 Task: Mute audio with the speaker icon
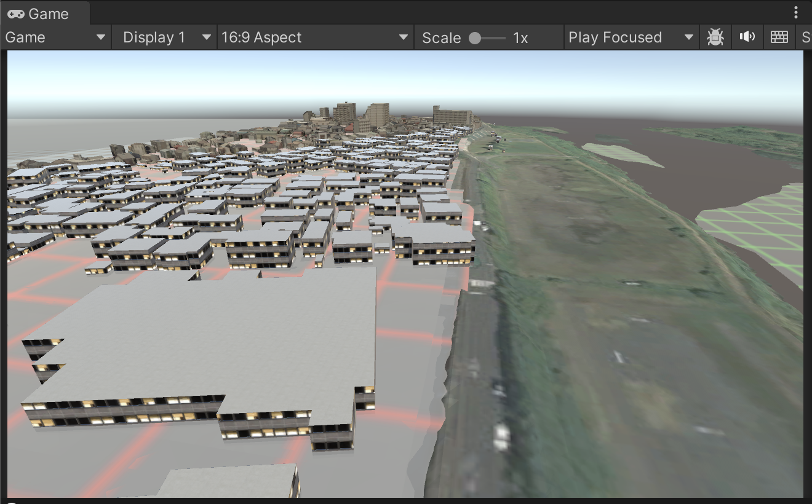pos(747,37)
